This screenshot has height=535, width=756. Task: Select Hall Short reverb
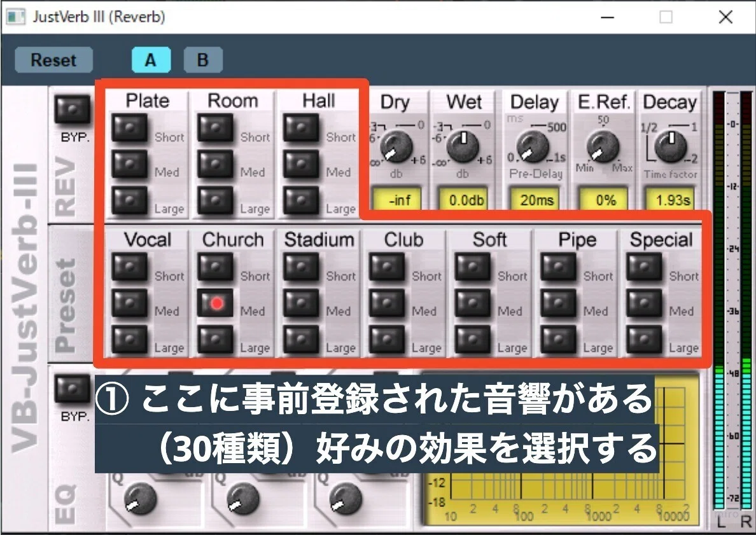coord(301,128)
